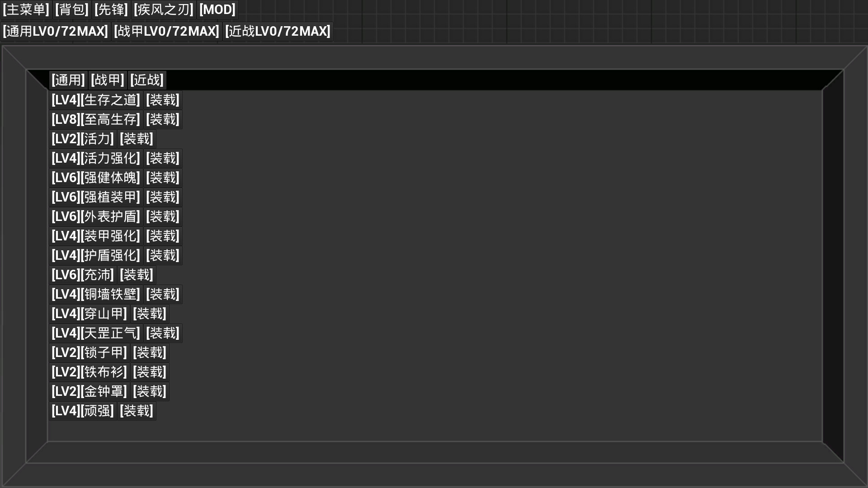The width and height of the screenshot is (868, 488).
Task: Equip the LV2 活力 mod
Action: [x=137, y=139]
